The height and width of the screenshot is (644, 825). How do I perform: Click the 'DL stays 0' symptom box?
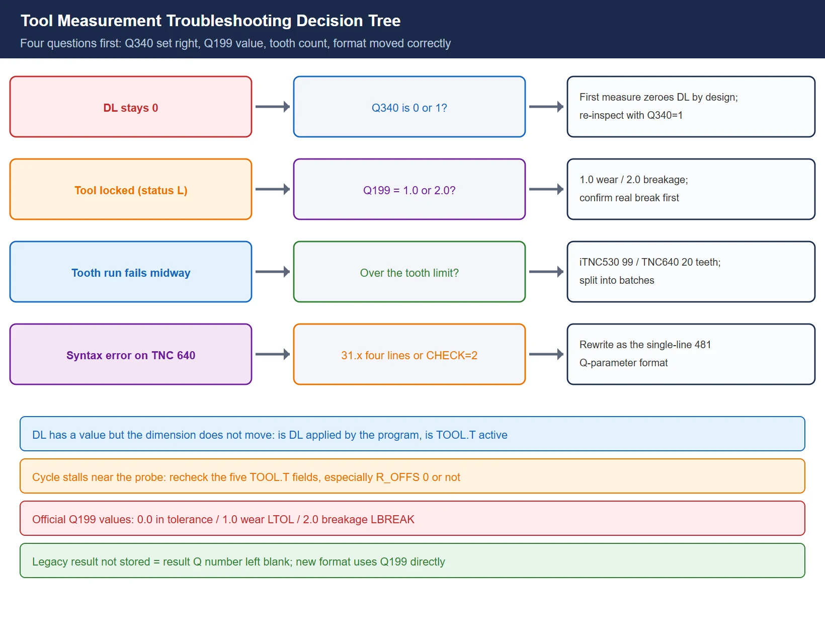click(131, 107)
